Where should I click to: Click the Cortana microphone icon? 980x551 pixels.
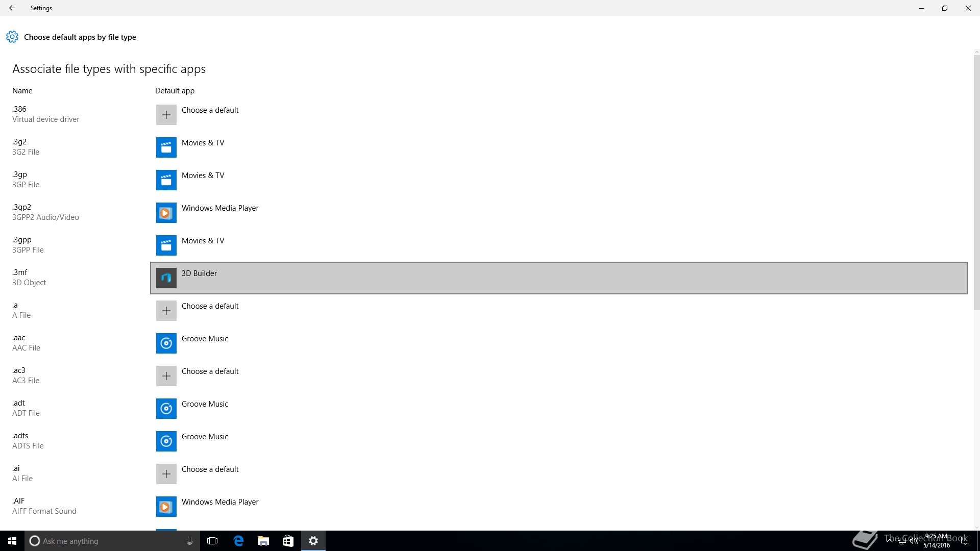coord(189,541)
